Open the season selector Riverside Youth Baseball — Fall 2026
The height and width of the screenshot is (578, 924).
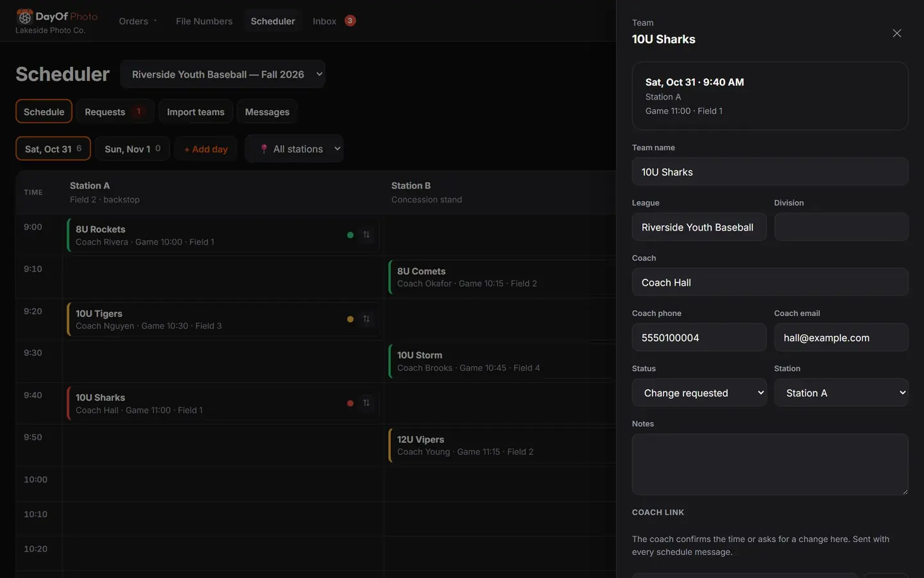coord(223,74)
